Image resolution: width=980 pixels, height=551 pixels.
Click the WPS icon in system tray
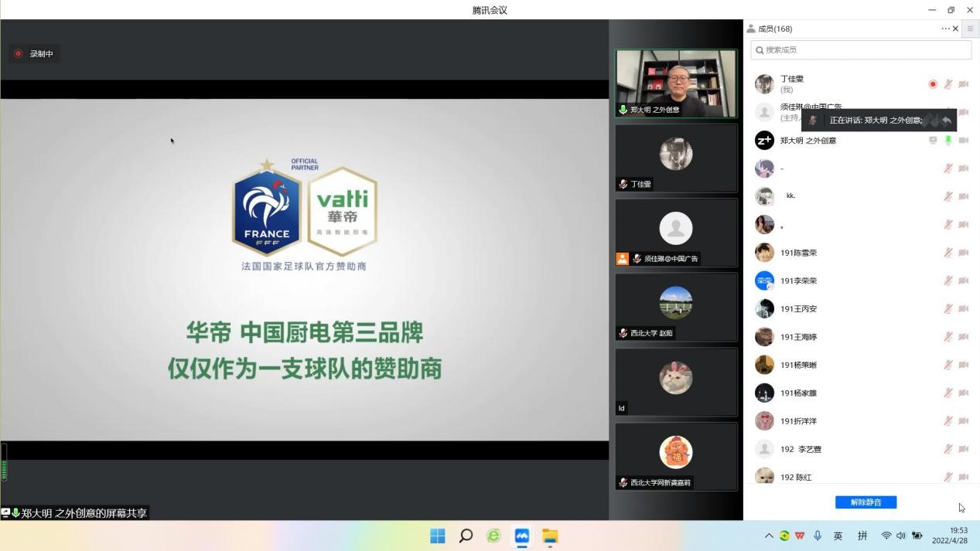pyautogui.click(x=800, y=536)
